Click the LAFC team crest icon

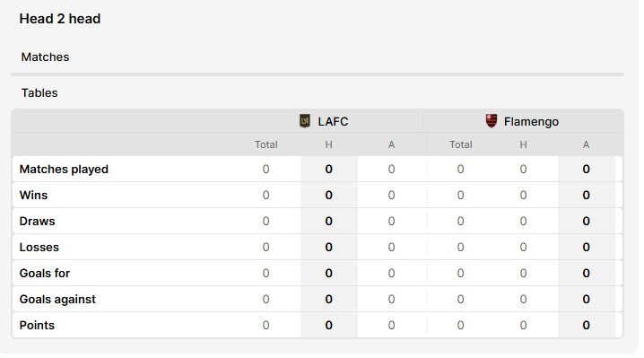click(305, 121)
